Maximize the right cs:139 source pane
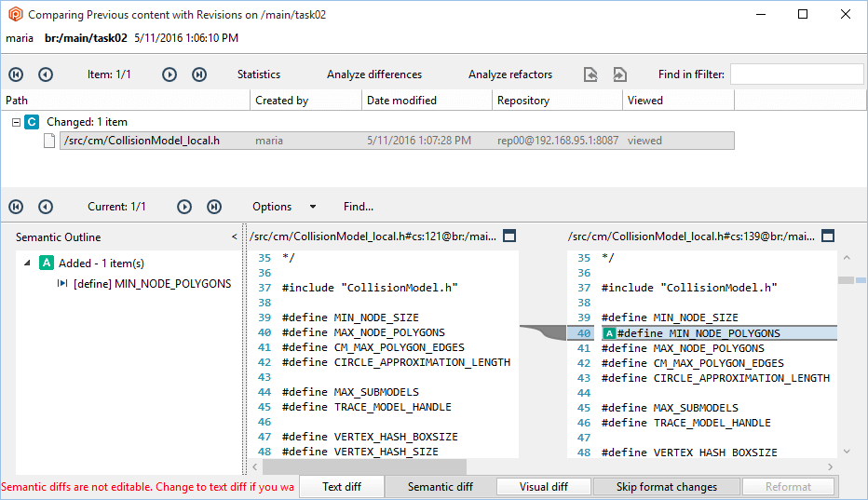Viewport: 868px width, 500px height. tap(828, 236)
